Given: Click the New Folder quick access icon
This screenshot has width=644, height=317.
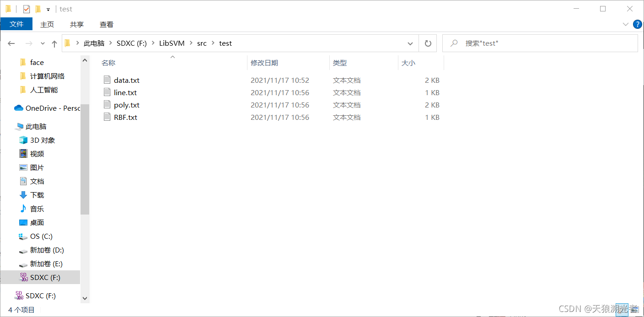Looking at the screenshot, I should click(38, 8).
